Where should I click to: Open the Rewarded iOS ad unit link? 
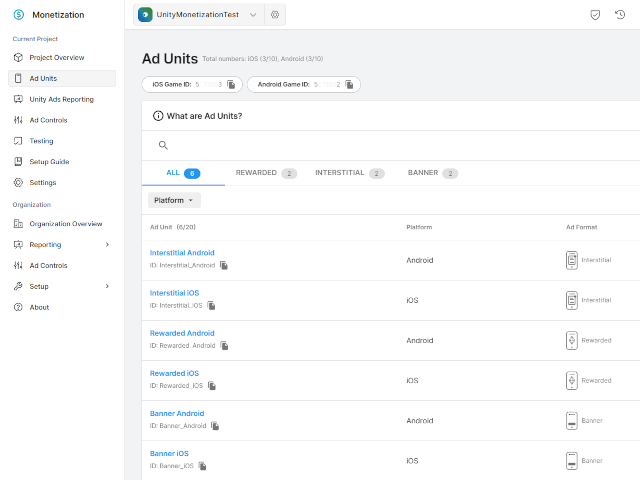(x=174, y=373)
